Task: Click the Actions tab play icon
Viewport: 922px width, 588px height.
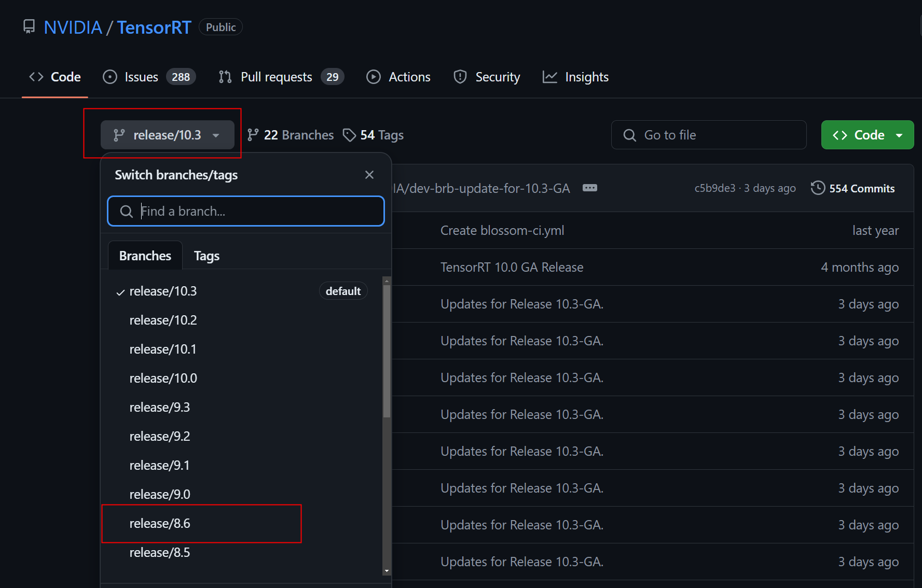Action: pyautogui.click(x=374, y=77)
